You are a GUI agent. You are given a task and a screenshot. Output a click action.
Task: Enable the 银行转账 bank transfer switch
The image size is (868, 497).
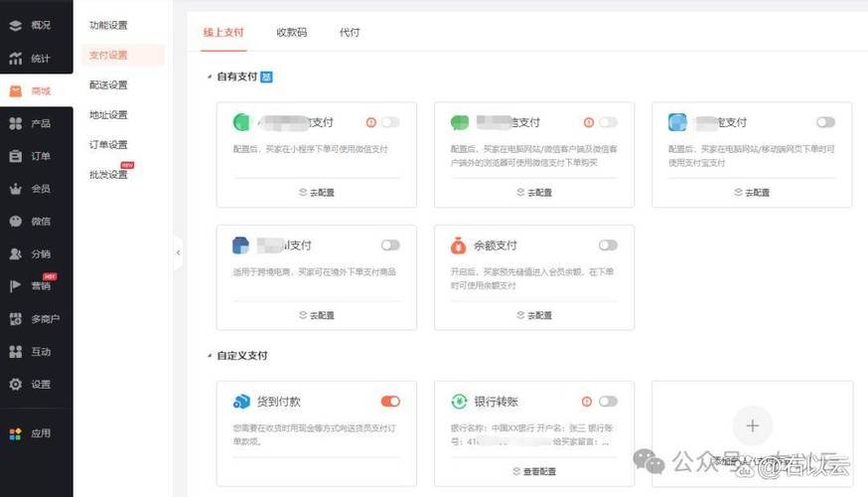coord(608,402)
